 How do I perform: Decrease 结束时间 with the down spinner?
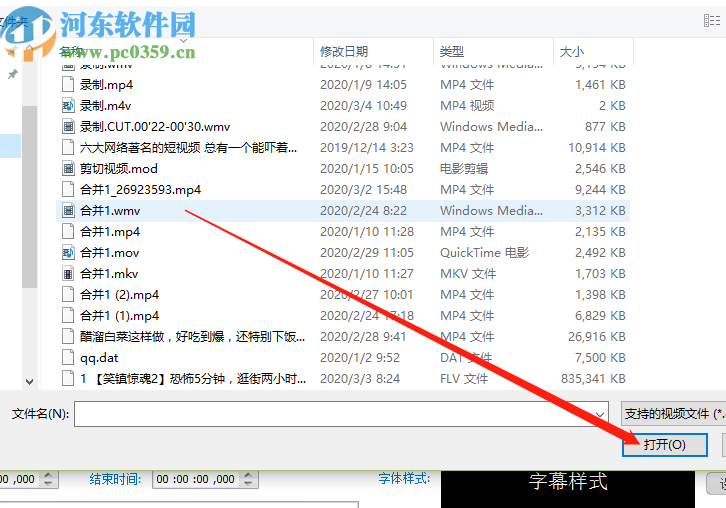click(x=249, y=483)
